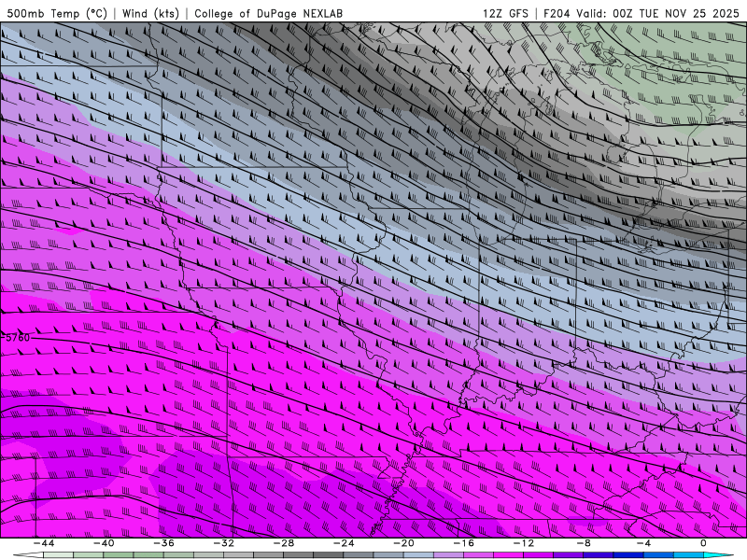Click the '-4' colorbar tick label
The image size is (747, 560).
coord(643,543)
